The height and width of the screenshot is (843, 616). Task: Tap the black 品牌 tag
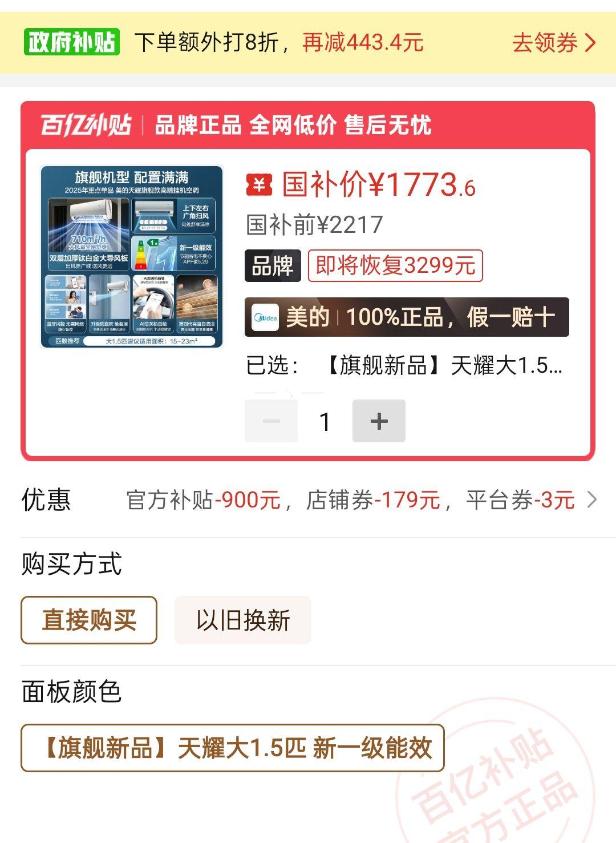273,266
